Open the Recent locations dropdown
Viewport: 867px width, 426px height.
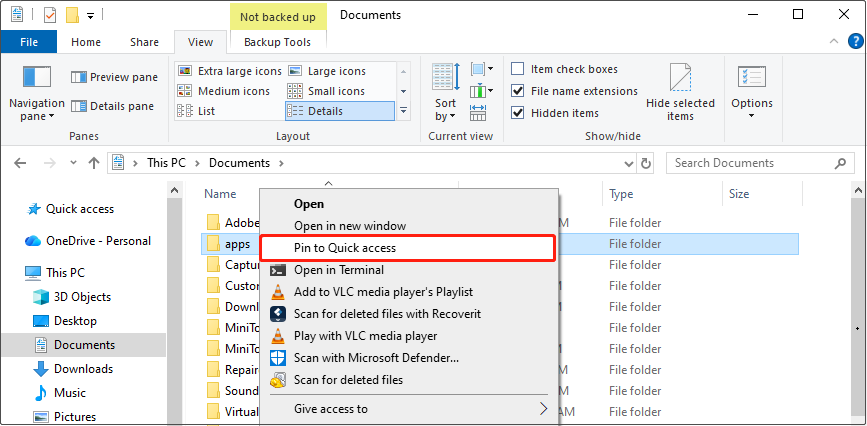[74, 163]
